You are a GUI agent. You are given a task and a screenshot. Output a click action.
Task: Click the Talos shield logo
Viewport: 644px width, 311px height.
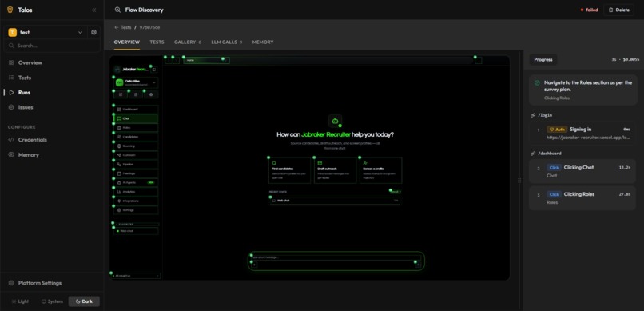pos(10,10)
